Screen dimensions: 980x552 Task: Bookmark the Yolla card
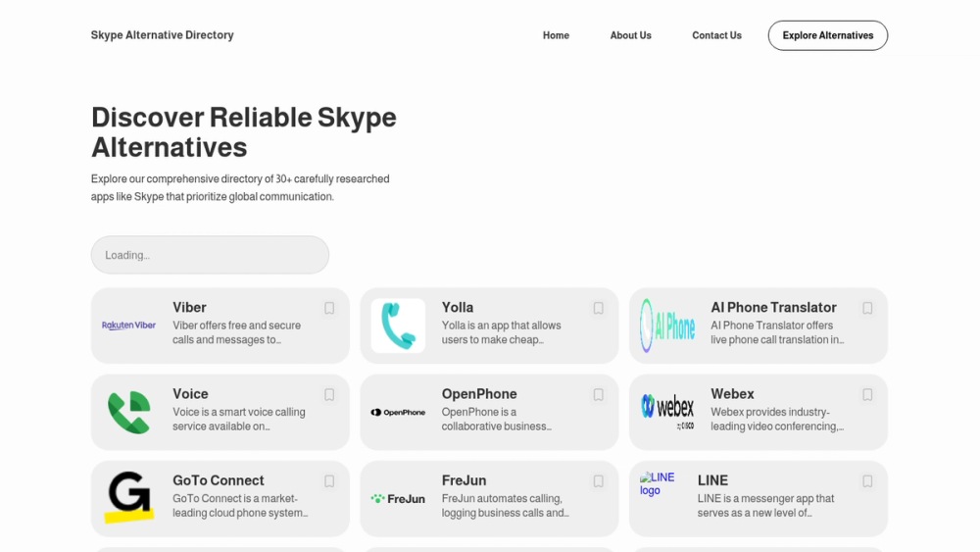point(598,308)
